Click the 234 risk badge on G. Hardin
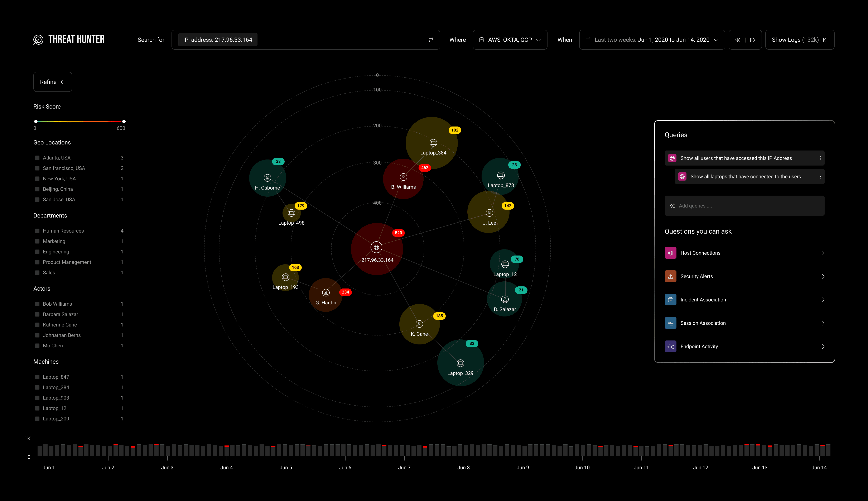This screenshot has height=501, width=868. (x=345, y=292)
